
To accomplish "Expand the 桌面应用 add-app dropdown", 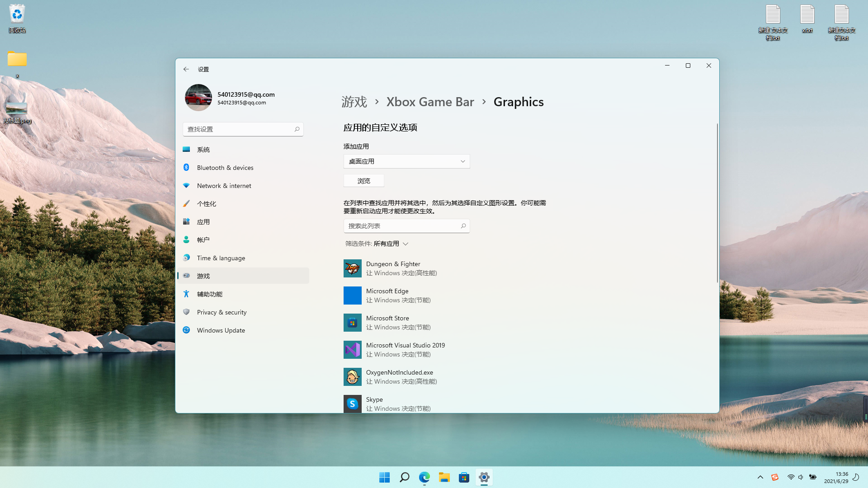I will click(406, 161).
